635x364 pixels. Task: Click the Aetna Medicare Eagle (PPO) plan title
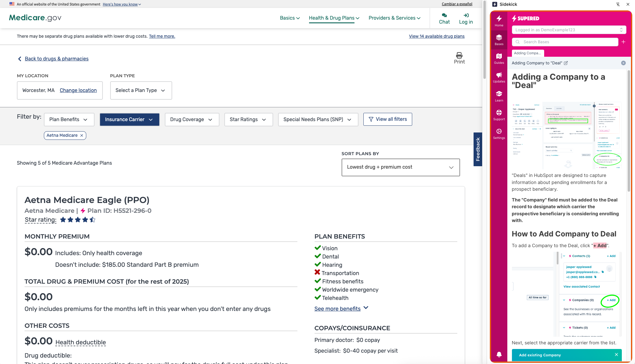pos(87,200)
